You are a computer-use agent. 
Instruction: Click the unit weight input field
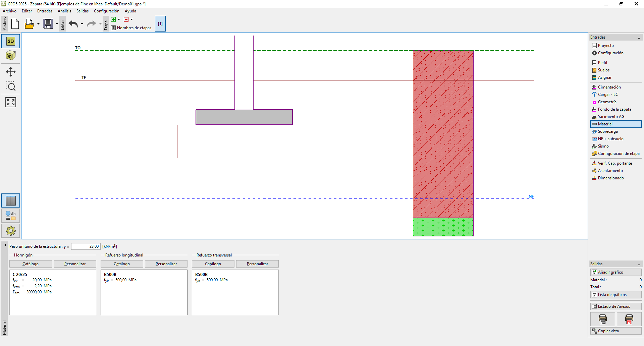86,246
